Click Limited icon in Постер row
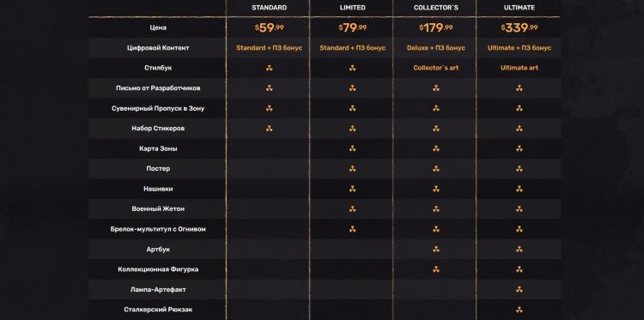644x320 pixels. point(352,169)
